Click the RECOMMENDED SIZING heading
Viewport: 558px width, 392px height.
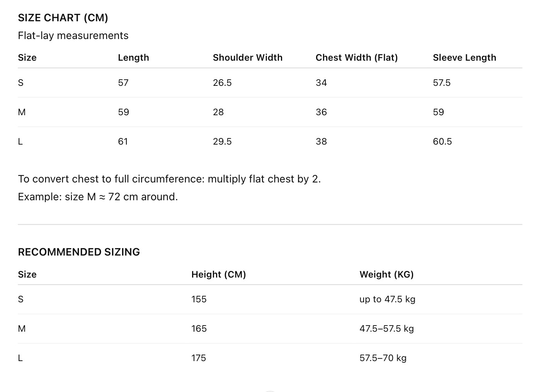click(79, 252)
